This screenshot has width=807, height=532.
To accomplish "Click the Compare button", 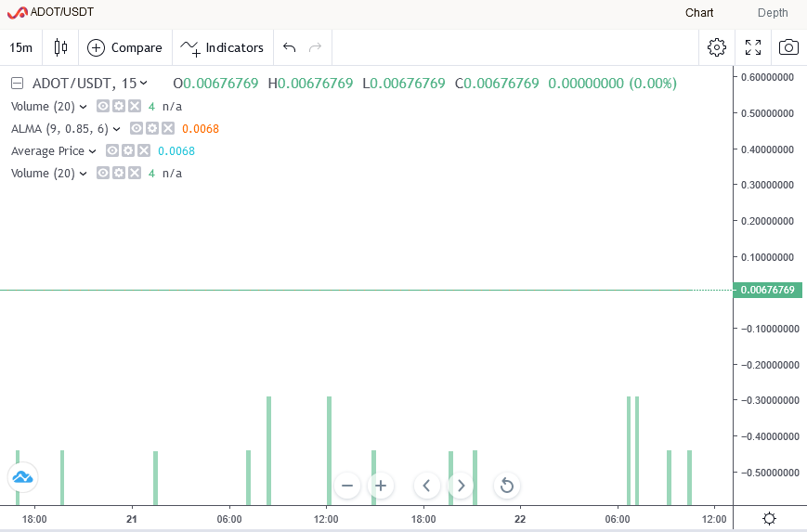I will [125, 48].
